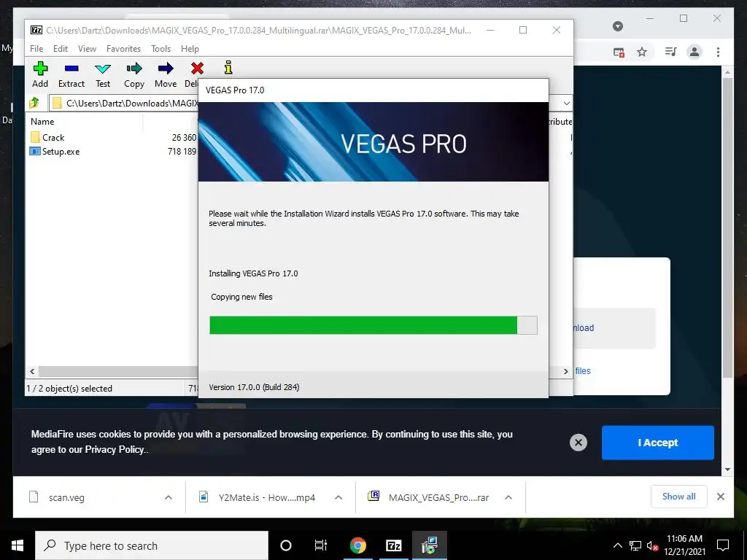Close the Chrome downloads bar

(721, 497)
